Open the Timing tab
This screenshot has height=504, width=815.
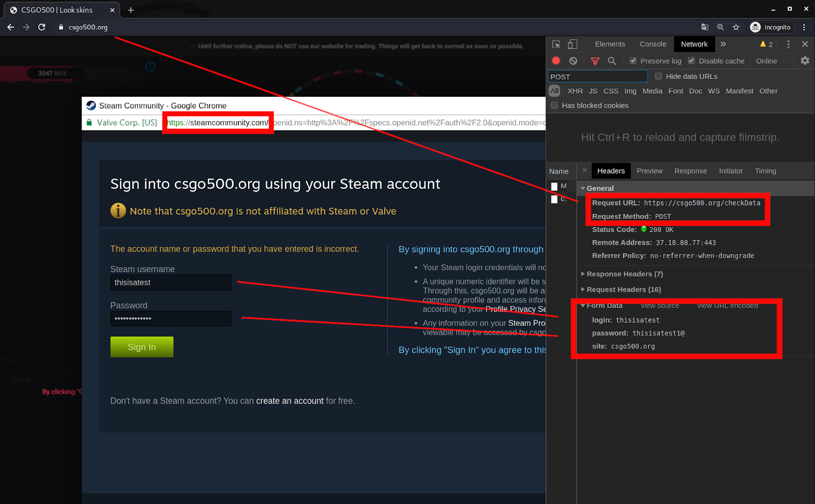(x=766, y=171)
